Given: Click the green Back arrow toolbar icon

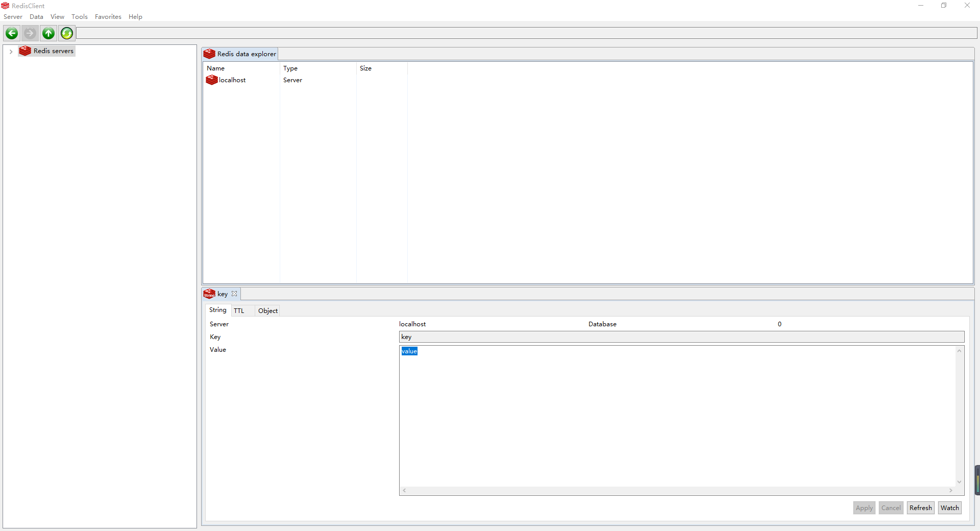Looking at the screenshot, I should pyautogui.click(x=12, y=34).
